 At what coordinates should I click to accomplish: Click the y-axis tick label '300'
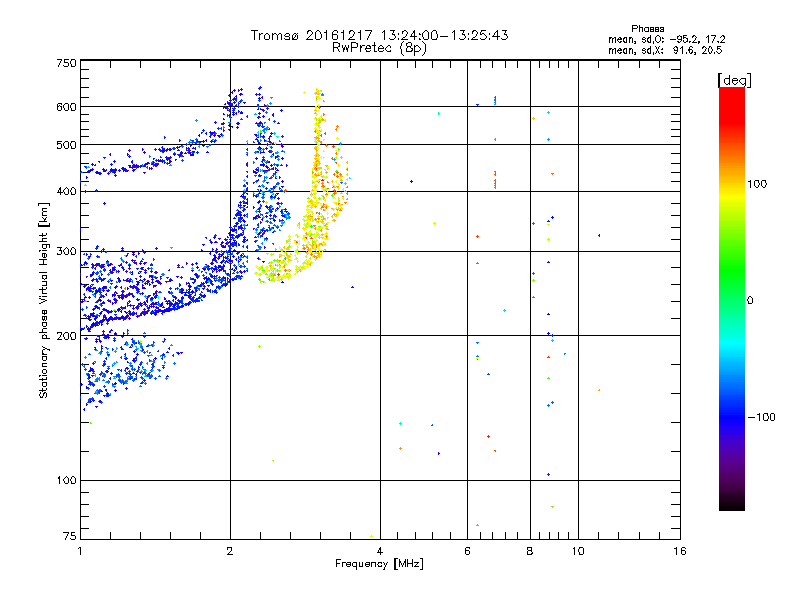67,252
